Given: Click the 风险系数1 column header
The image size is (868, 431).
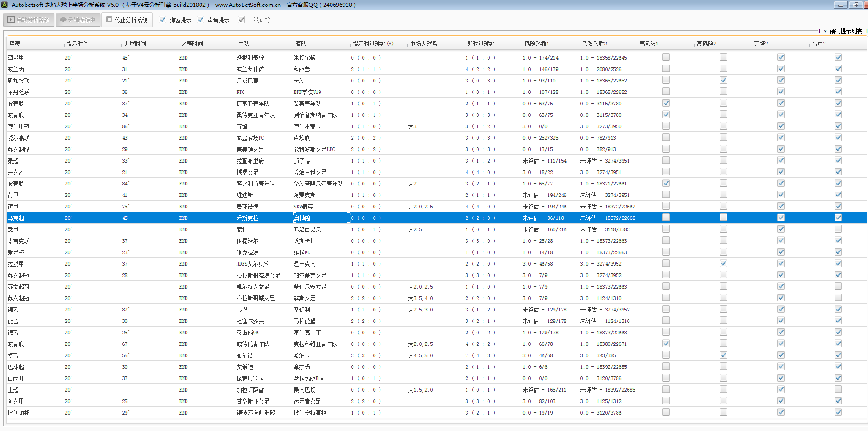Looking at the screenshot, I should 536,44.
